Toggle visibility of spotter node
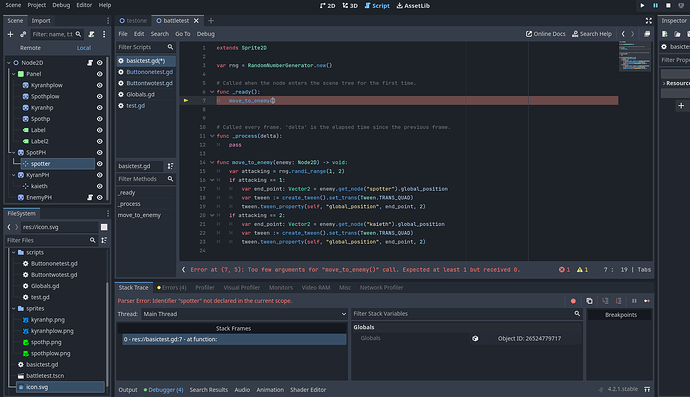 [99, 164]
